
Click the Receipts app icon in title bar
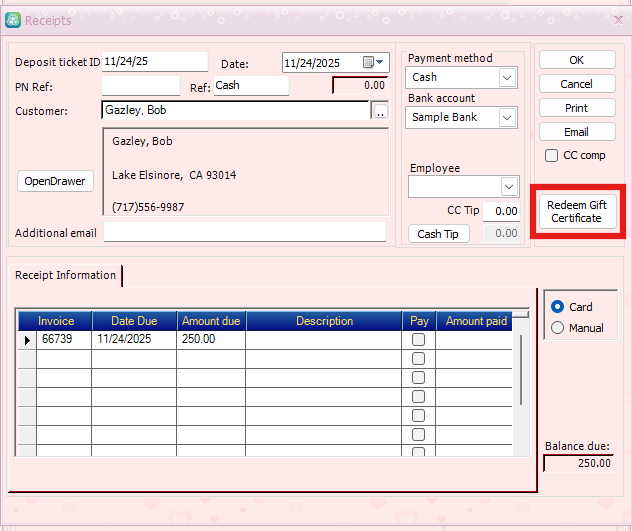point(13,19)
